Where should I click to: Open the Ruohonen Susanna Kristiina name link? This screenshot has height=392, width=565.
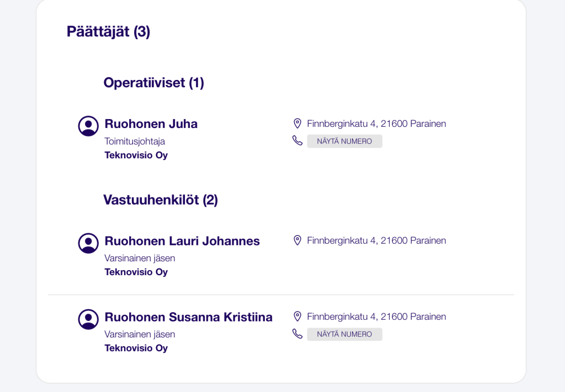pyautogui.click(x=189, y=317)
